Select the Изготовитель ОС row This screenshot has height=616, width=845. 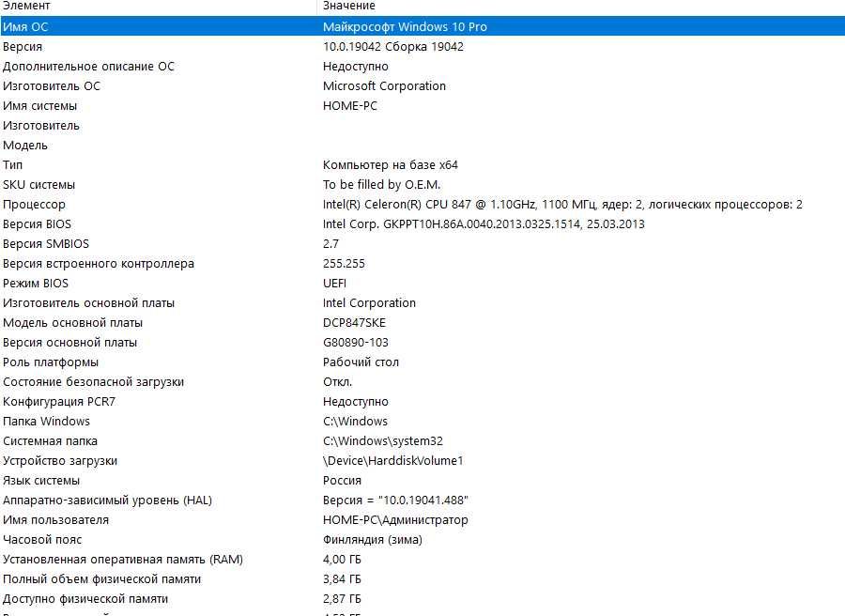point(52,86)
